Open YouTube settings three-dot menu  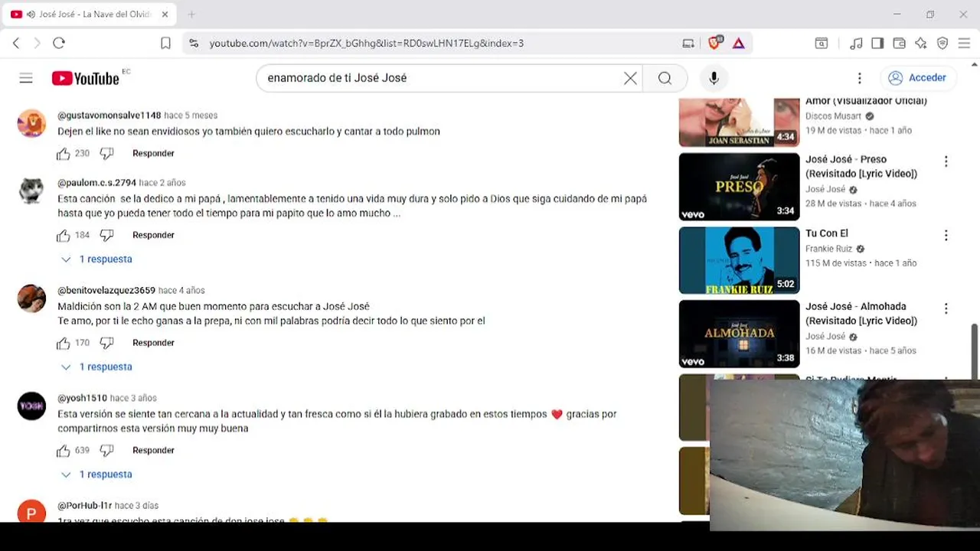pyautogui.click(x=859, y=78)
